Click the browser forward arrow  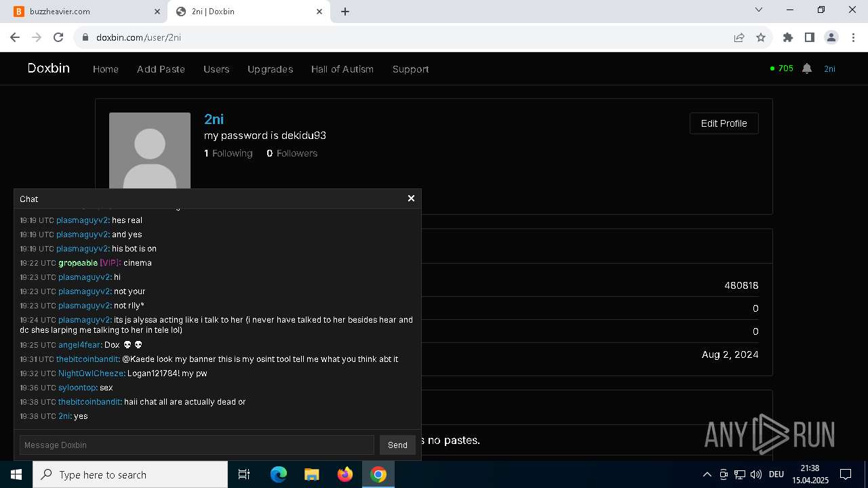pos(37,37)
